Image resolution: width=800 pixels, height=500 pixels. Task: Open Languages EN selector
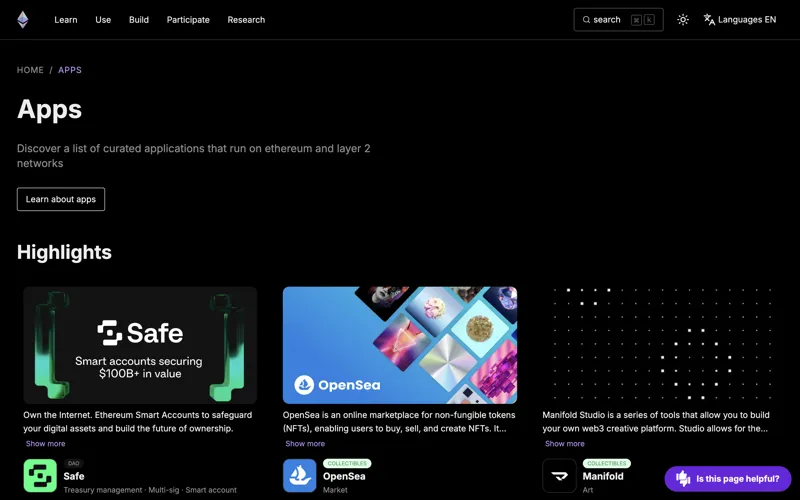pos(740,20)
